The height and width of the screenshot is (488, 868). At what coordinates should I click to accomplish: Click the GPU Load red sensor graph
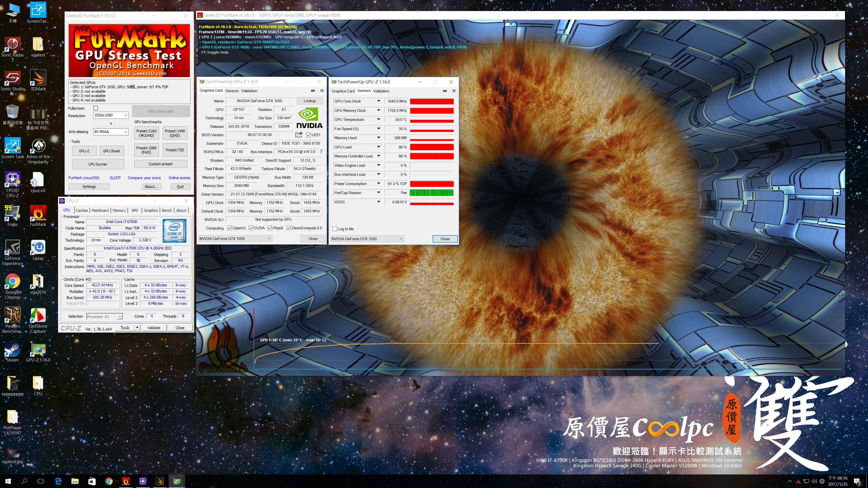(432, 147)
